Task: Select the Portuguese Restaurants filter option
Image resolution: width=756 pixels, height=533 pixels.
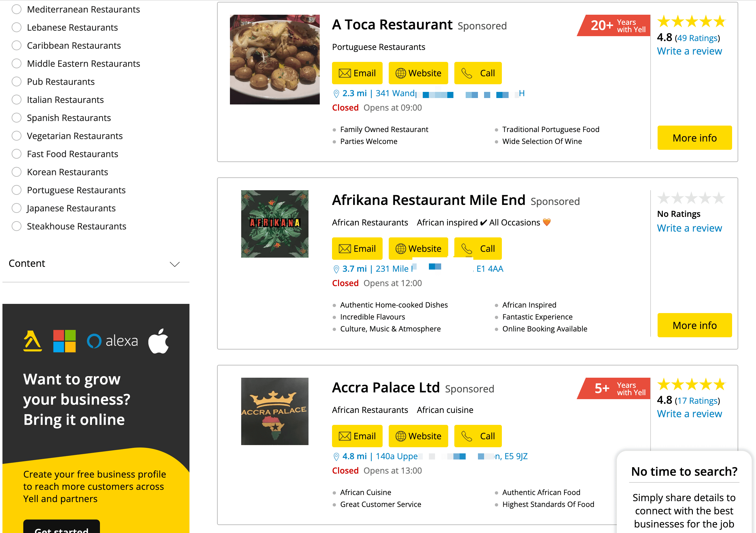Action: pyautogui.click(x=17, y=190)
